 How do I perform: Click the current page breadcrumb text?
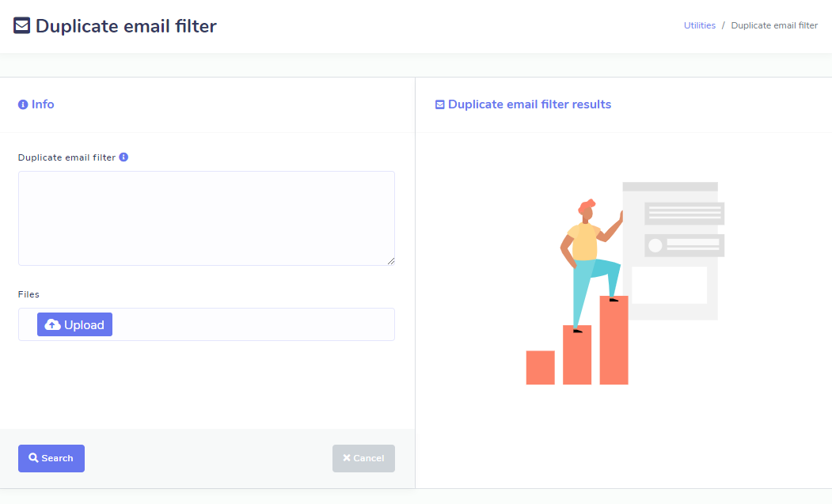[774, 25]
